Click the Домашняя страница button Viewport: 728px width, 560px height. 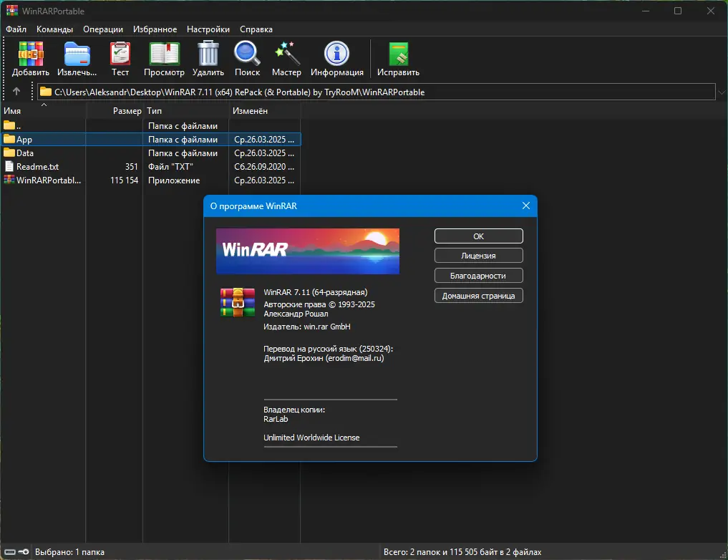tap(479, 296)
